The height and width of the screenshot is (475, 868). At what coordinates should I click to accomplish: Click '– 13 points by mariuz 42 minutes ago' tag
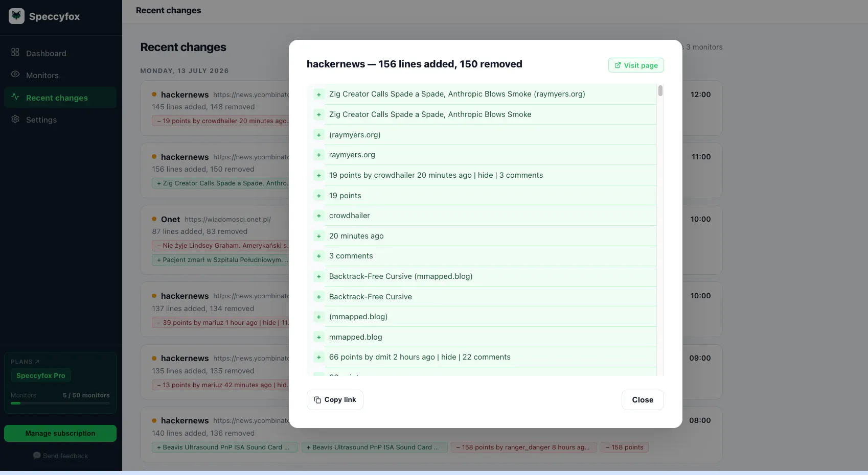click(221, 385)
